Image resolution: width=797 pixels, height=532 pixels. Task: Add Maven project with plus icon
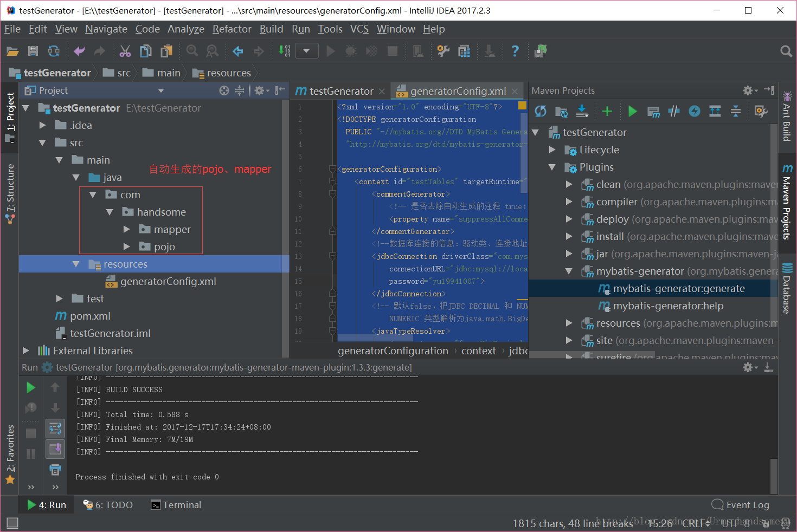click(x=607, y=112)
